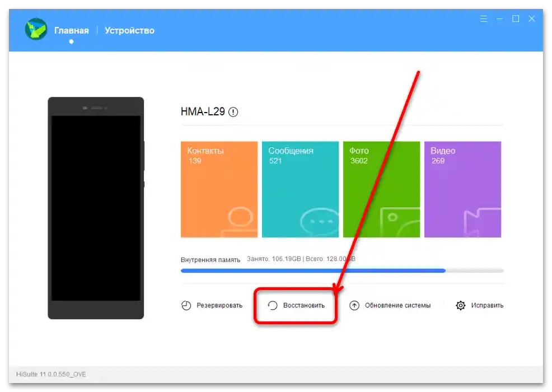Click the HiSuite 11.0.0.550_OVE version text

(x=51, y=374)
